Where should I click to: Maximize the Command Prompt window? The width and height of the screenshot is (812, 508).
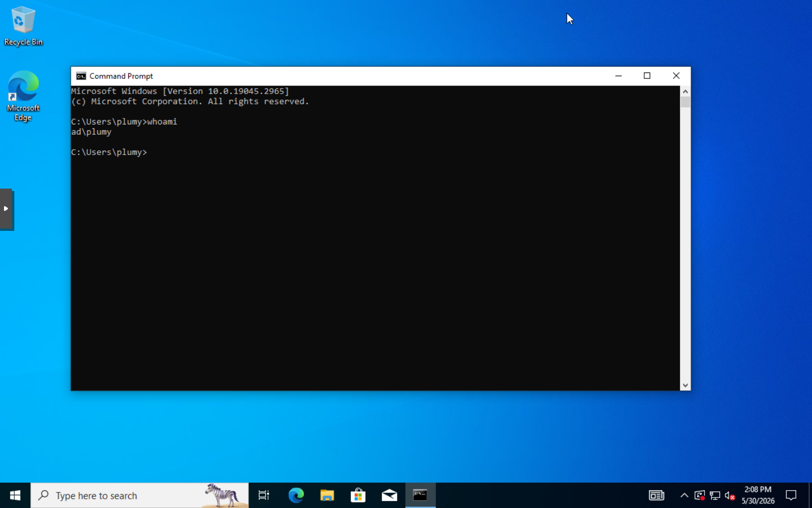pyautogui.click(x=647, y=76)
